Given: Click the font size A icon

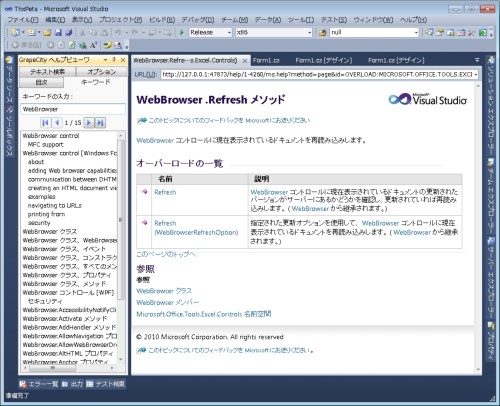Looking at the screenshot, I should click(93, 45).
